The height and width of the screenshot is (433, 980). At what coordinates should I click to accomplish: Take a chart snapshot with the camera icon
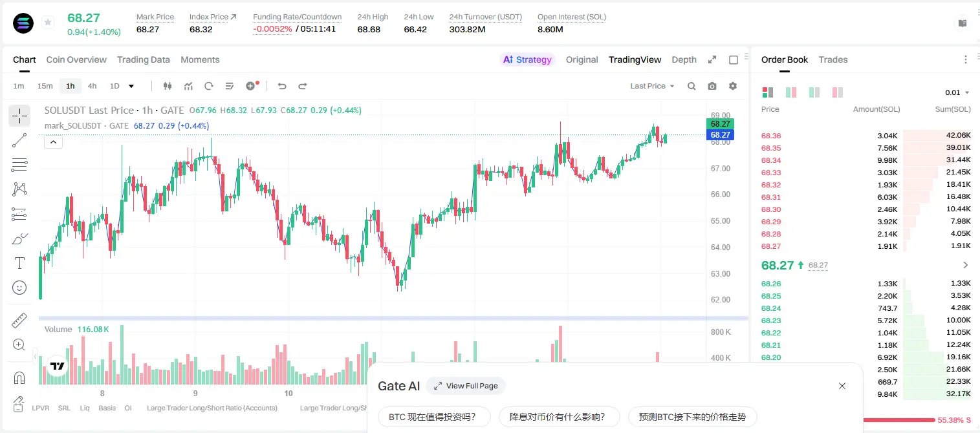pyautogui.click(x=712, y=86)
